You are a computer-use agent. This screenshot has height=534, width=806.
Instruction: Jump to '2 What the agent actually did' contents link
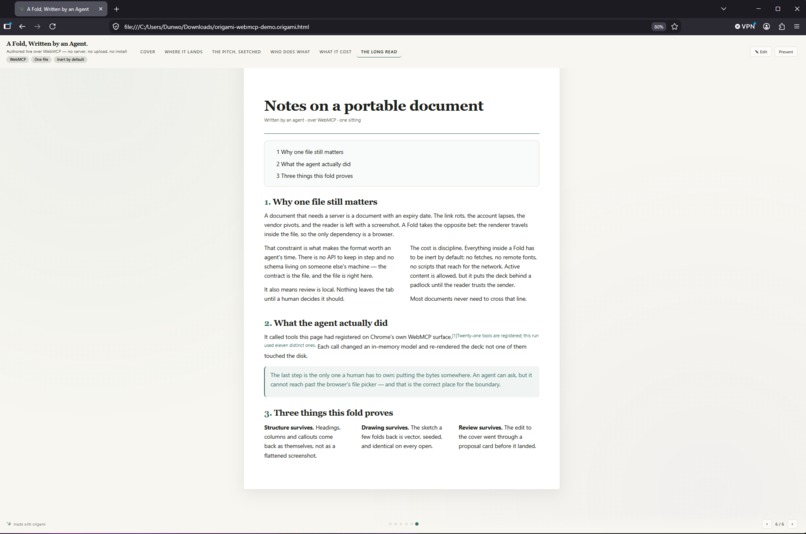(x=313, y=164)
